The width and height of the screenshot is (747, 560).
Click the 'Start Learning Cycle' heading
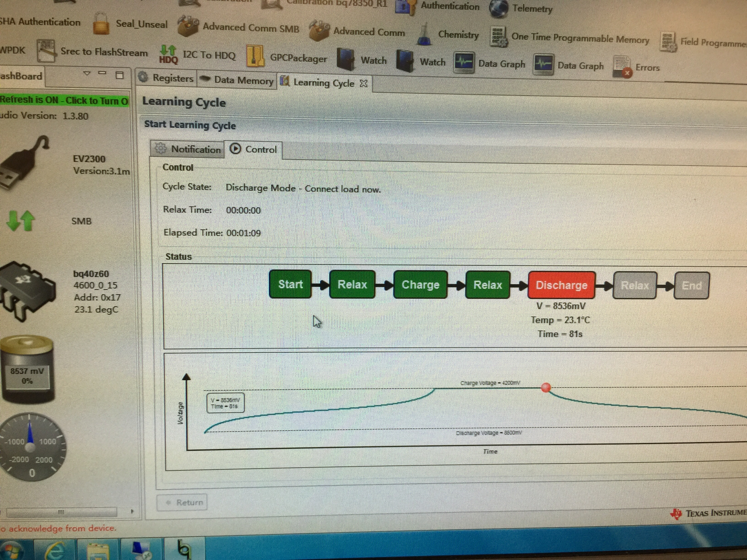190,125
